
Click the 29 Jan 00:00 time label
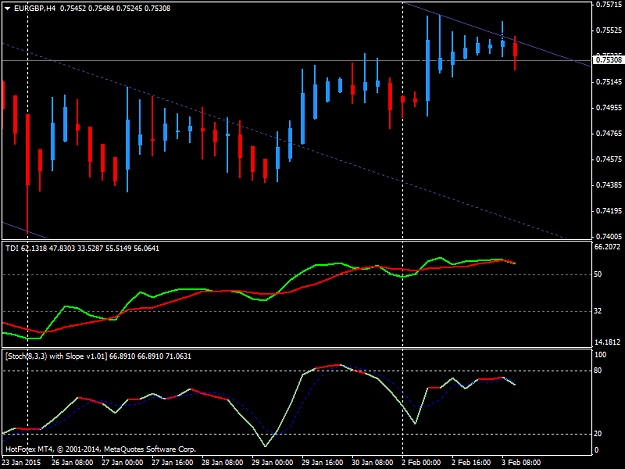(x=272, y=462)
